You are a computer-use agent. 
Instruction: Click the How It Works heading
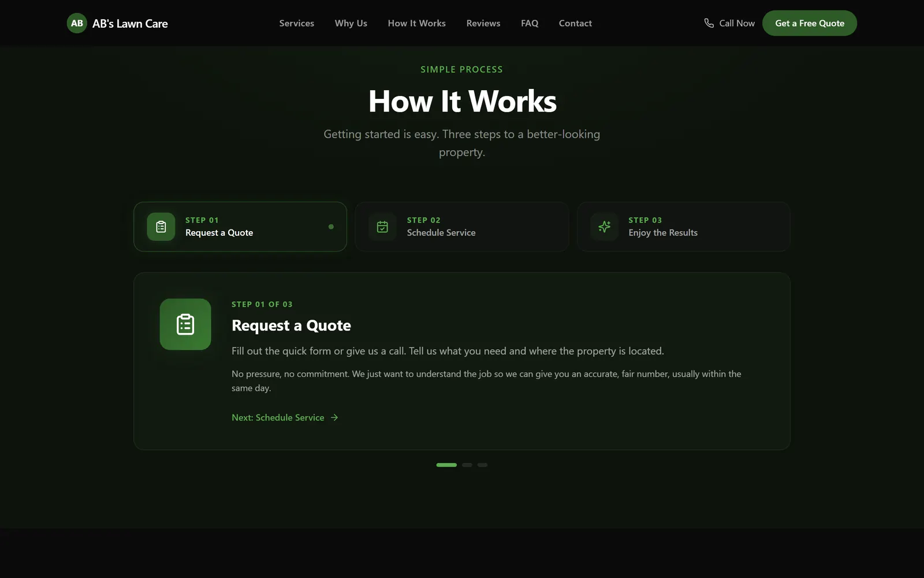click(x=463, y=101)
